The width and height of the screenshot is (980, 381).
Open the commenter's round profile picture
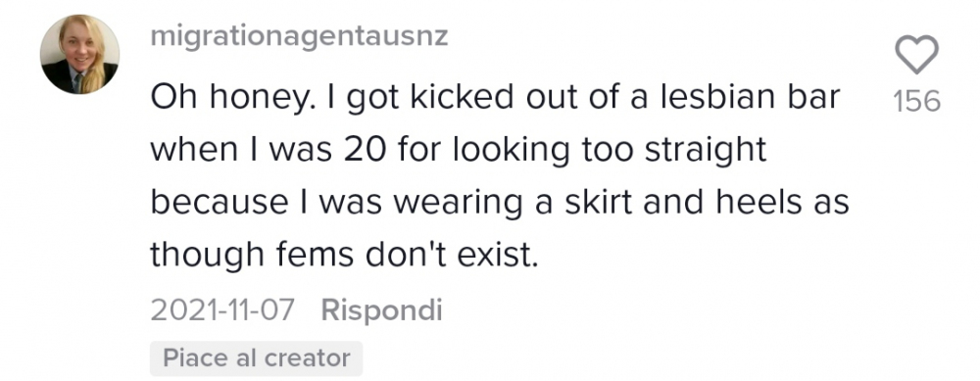click(x=80, y=54)
